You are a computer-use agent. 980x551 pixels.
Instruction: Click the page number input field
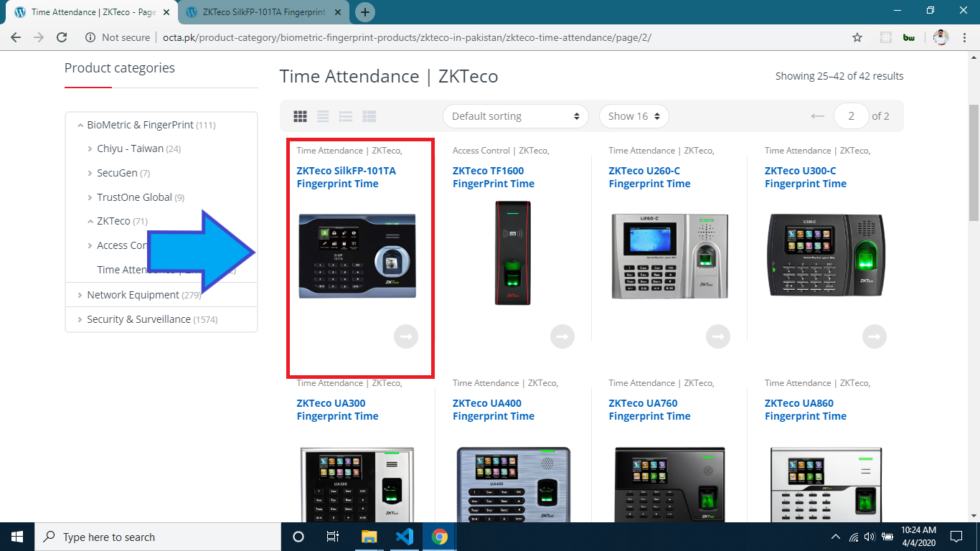coord(852,116)
